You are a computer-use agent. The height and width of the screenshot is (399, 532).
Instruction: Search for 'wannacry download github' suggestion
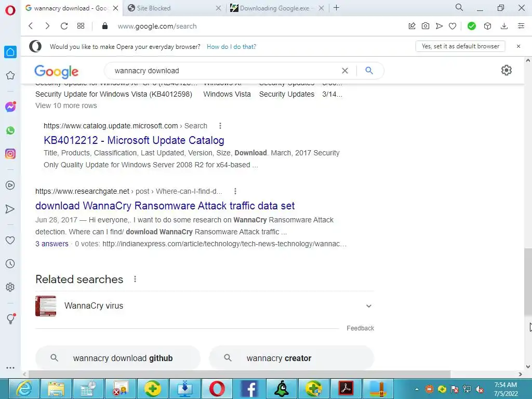(118, 358)
